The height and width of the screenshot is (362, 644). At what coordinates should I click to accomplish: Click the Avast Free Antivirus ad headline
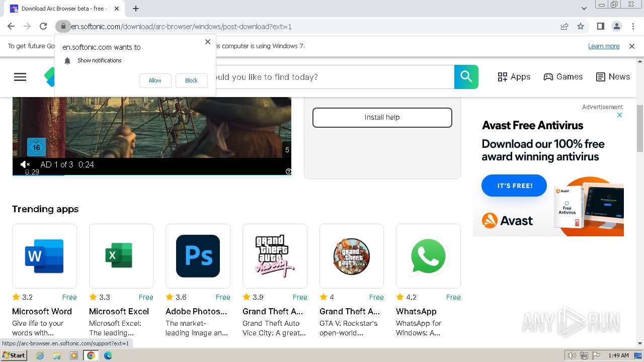[x=533, y=125]
